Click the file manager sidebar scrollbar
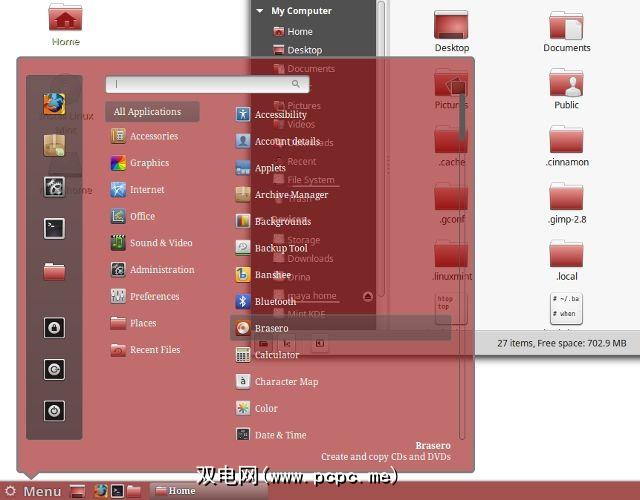 pos(381,149)
